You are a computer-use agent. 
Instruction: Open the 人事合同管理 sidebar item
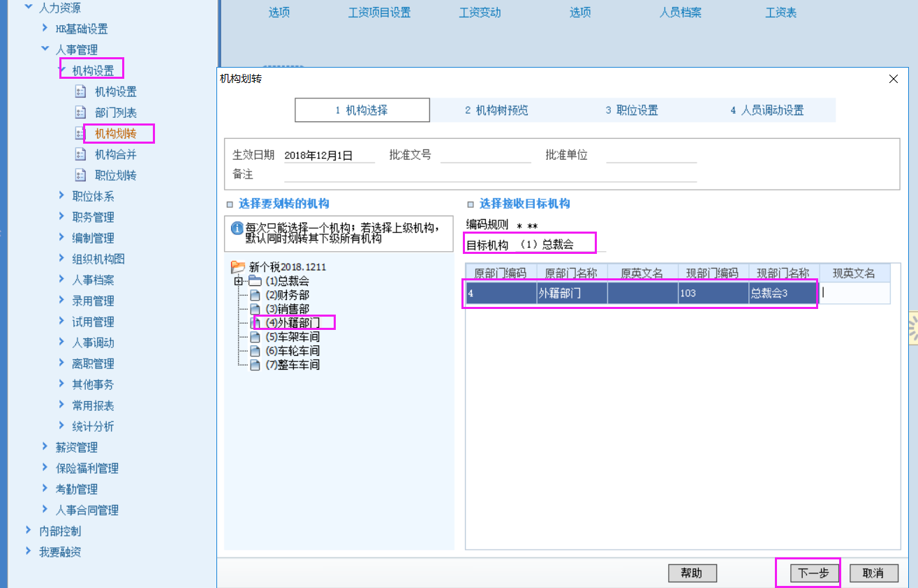coord(87,510)
